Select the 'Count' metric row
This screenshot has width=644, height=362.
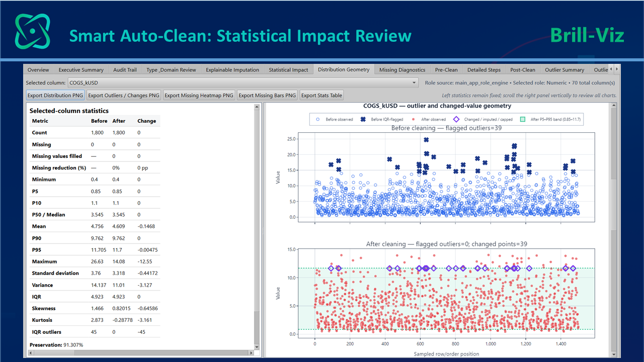[x=95, y=133]
